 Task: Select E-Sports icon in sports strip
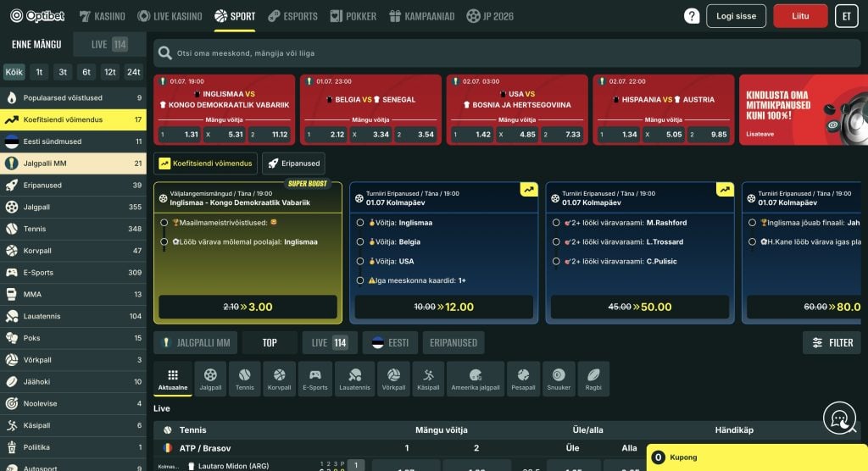(x=315, y=380)
